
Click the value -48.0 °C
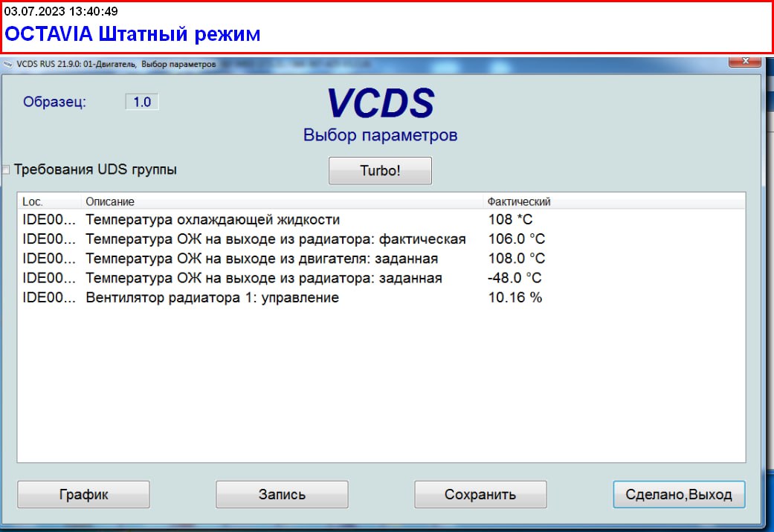pyautogui.click(x=515, y=278)
